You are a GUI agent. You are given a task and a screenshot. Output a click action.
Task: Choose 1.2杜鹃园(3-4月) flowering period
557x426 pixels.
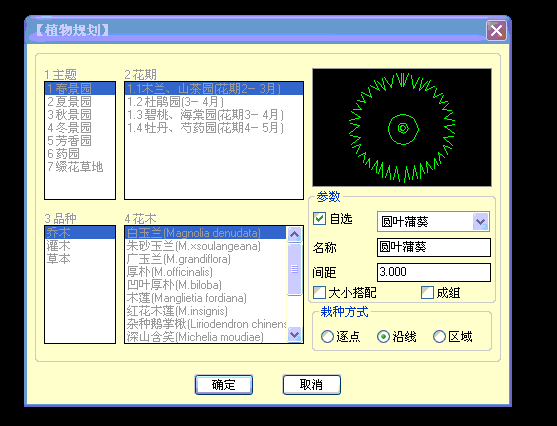(214, 102)
